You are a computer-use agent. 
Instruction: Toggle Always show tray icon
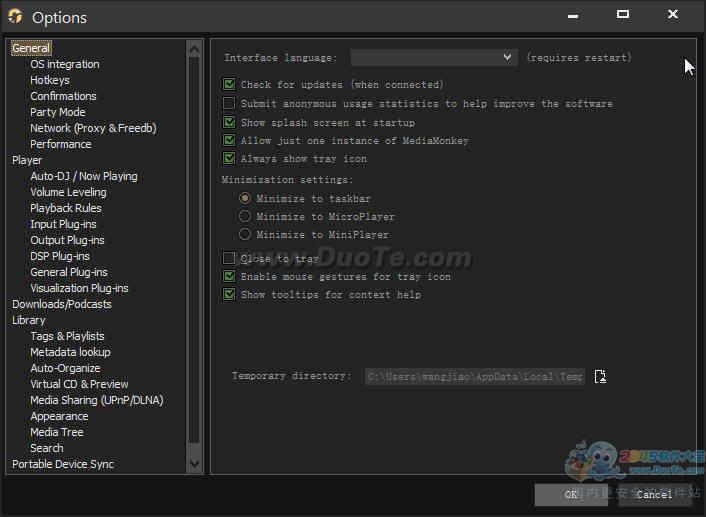pos(229,158)
